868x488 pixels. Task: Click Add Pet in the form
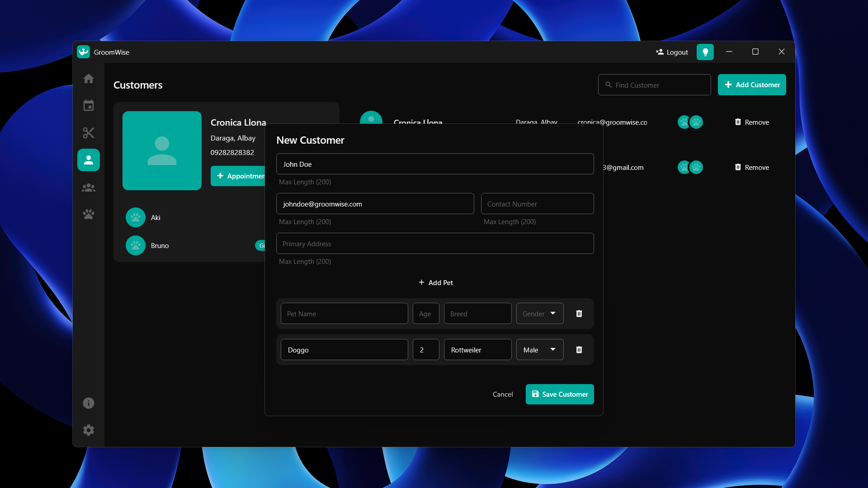(x=435, y=282)
